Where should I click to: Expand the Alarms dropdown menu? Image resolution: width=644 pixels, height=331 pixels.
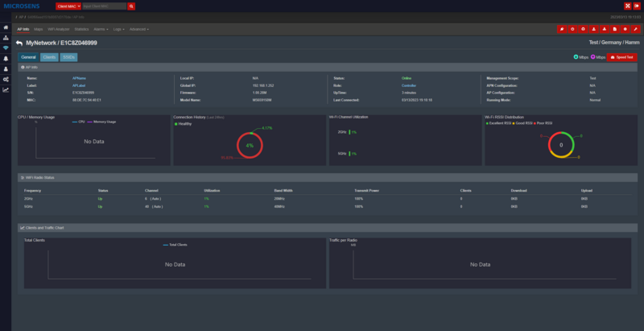[101, 29]
